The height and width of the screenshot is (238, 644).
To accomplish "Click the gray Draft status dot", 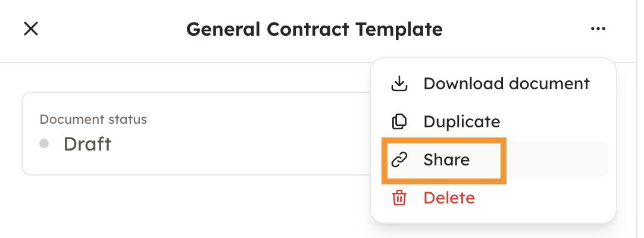I will click(x=44, y=143).
